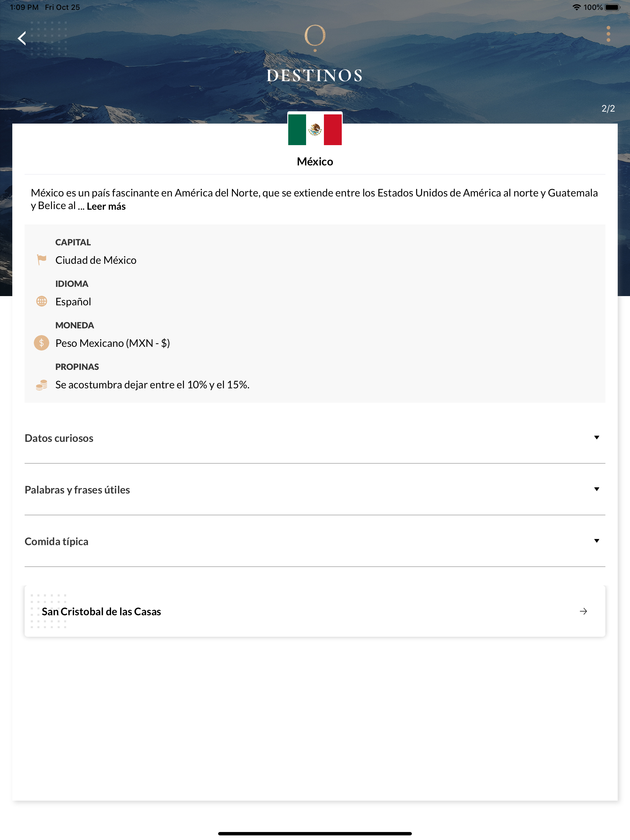Tap Peso Mexicano (MXN - $) text
The height and width of the screenshot is (840, 630).
coord(113,343)
